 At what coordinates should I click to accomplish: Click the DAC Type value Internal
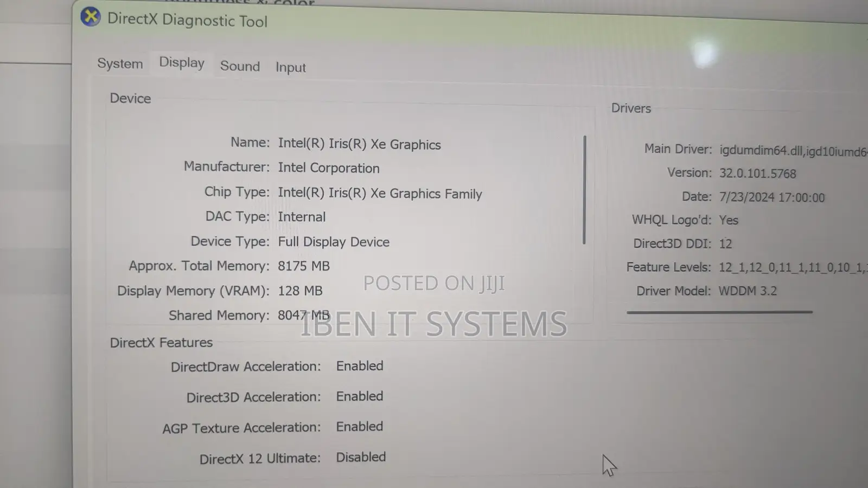point(302,217)
